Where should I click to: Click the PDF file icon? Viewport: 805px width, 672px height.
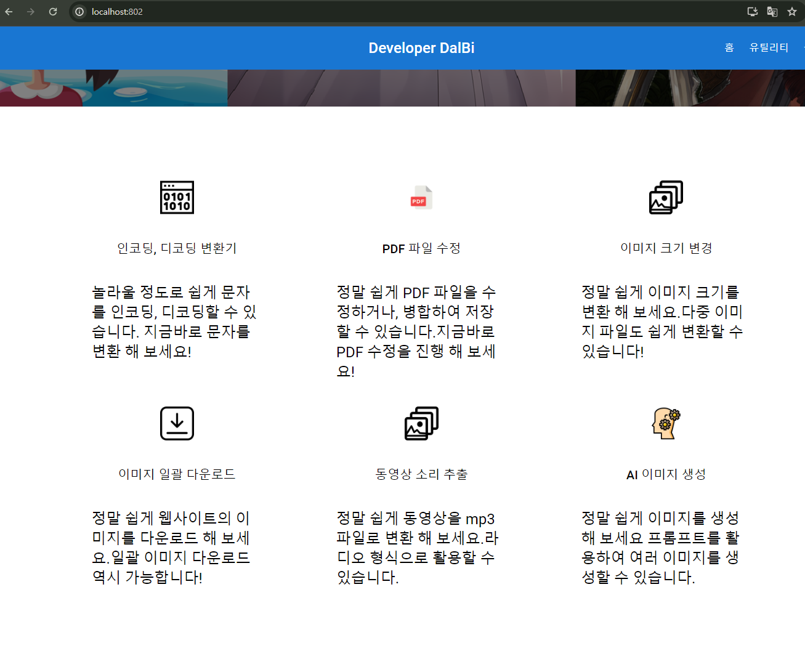point(421,197)
